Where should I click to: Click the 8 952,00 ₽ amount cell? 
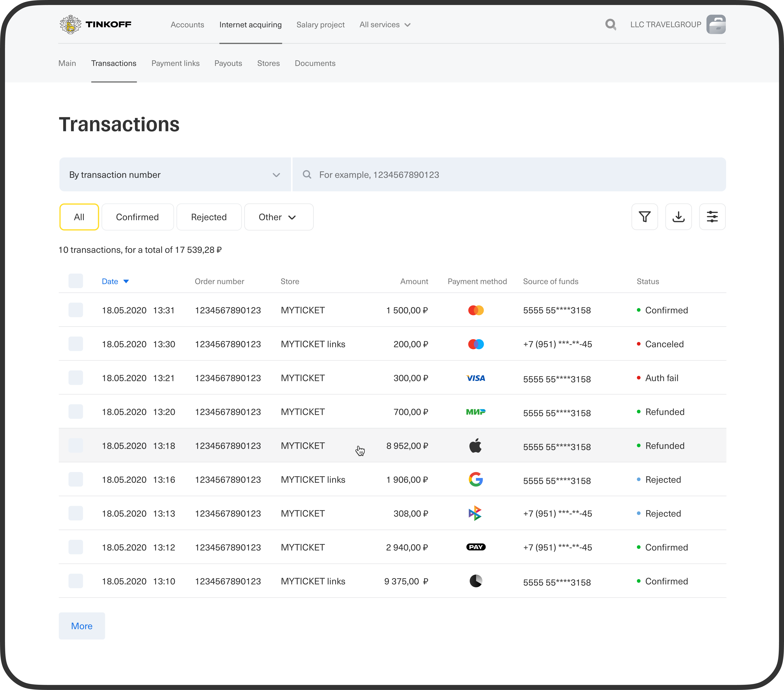[x=407, y=446]
